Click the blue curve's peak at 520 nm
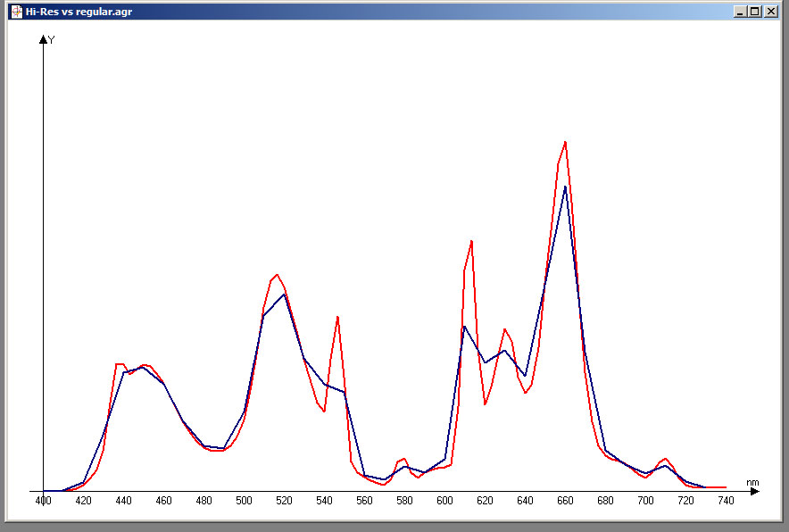789x532 pixels. coord(285,295)
